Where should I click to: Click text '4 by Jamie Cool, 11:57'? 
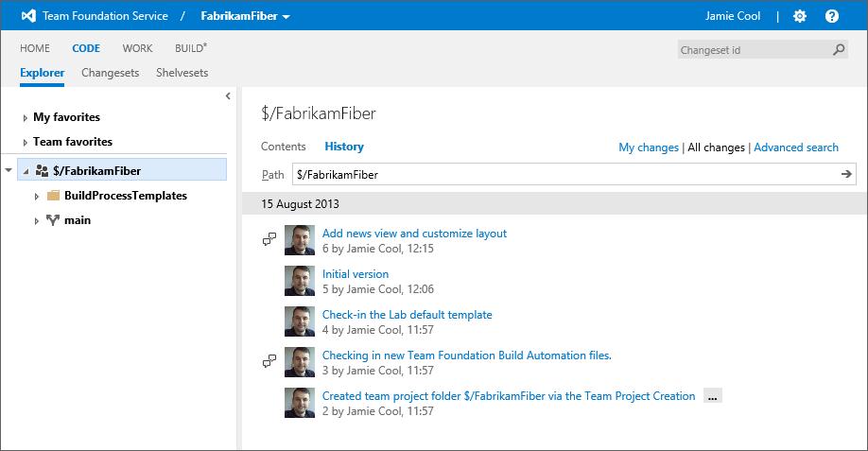pyautogui.click(x=378, y=330)
